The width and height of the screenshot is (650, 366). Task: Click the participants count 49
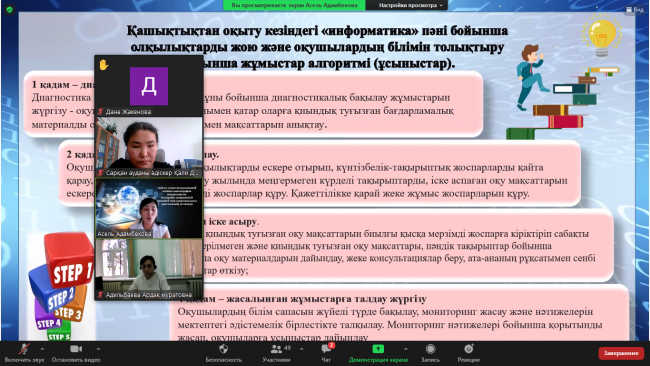pyautogui.click(x=287, y=348)
